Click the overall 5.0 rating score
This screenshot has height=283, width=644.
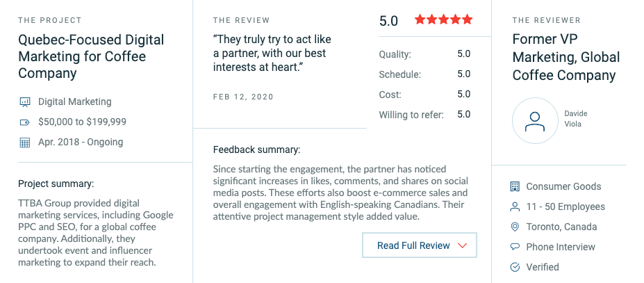pyautogui.click(x=388, y=21)
